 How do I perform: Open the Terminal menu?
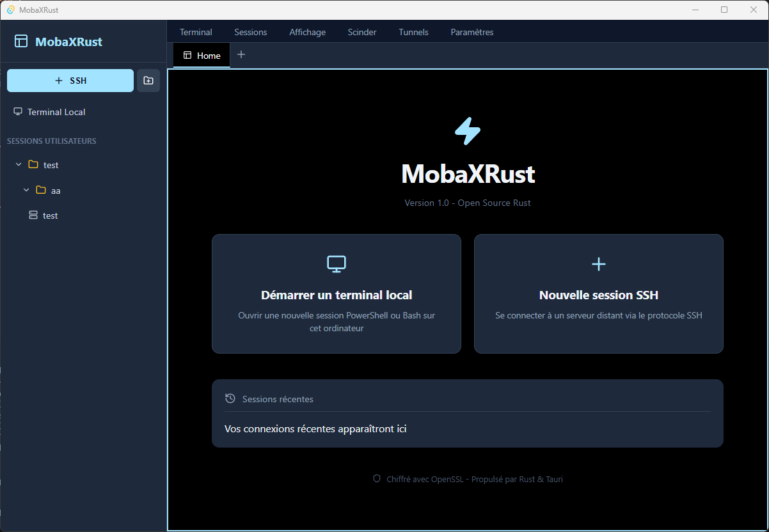click(x=196, y=32)
